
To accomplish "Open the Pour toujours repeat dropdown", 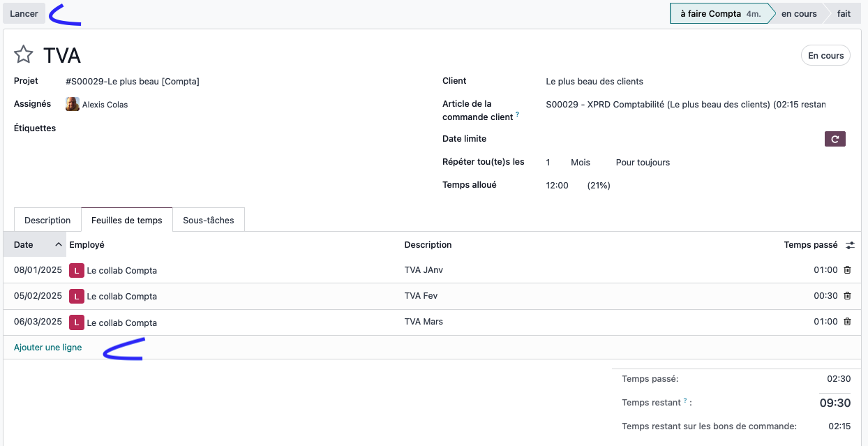I will coord(643,163).
